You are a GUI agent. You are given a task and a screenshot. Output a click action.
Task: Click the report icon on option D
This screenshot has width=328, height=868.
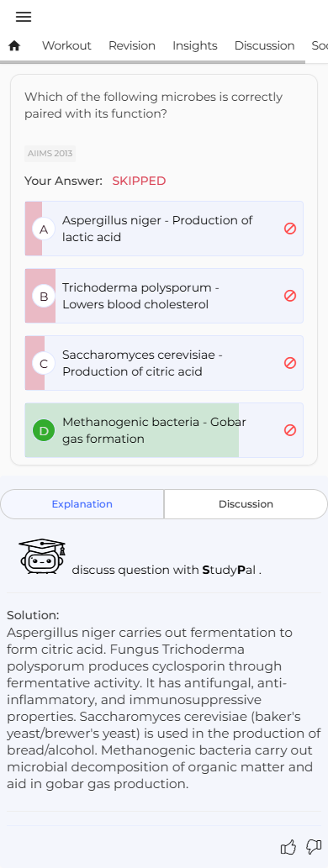[290, 430]
